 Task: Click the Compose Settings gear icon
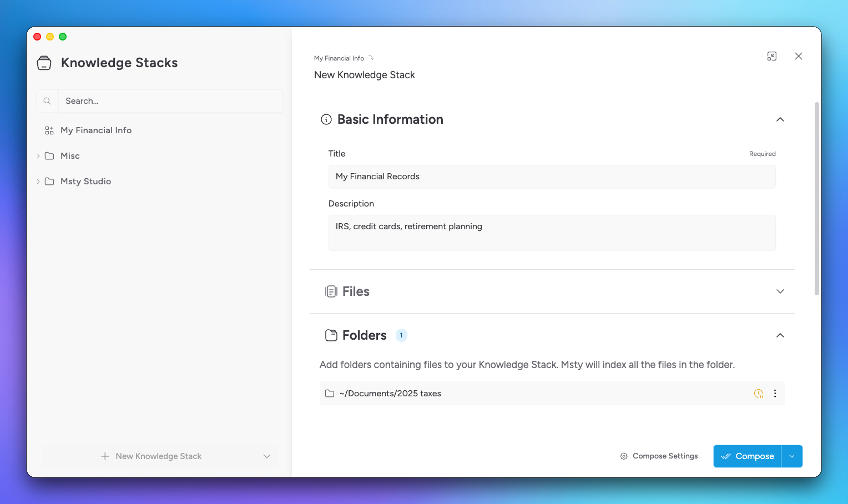click(x=624, y=456)
